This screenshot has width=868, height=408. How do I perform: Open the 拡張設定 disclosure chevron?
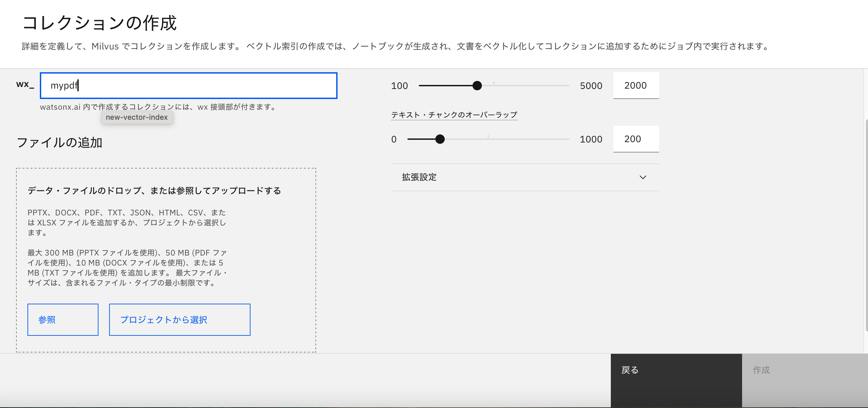pyautogui.click(x=643, y=177)
